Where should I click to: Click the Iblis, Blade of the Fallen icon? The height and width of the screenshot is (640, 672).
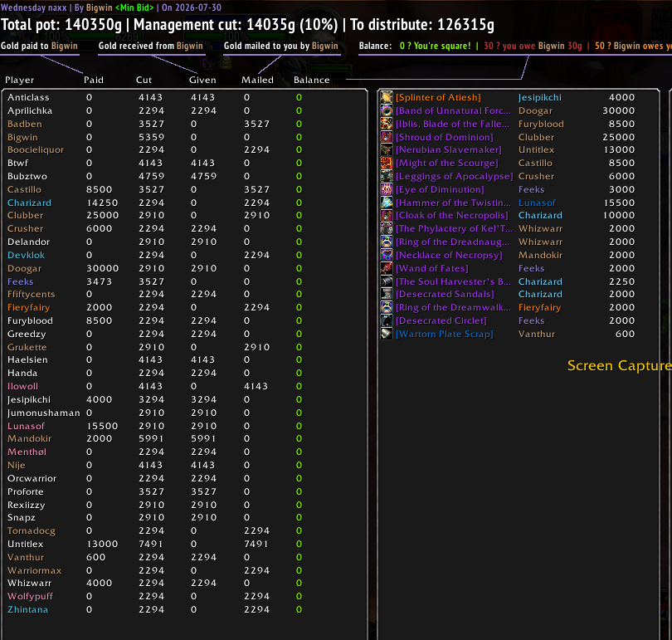387,124
